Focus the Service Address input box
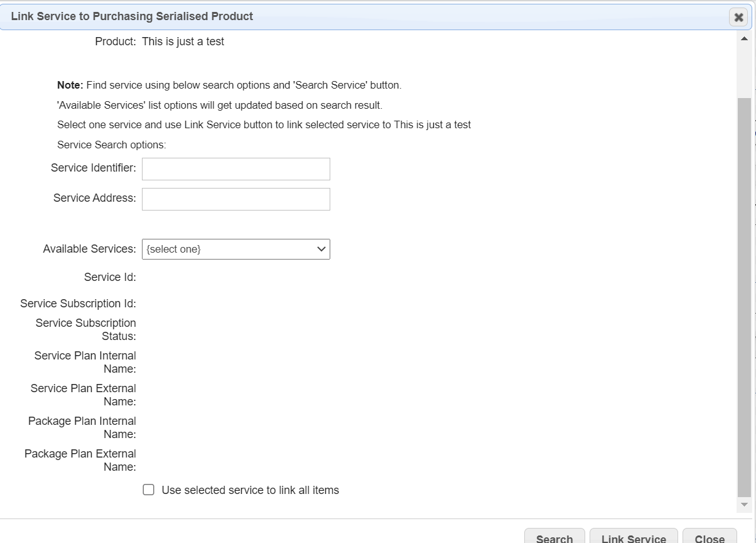Viewport: 756px width, 543px height. click(236, 199)
